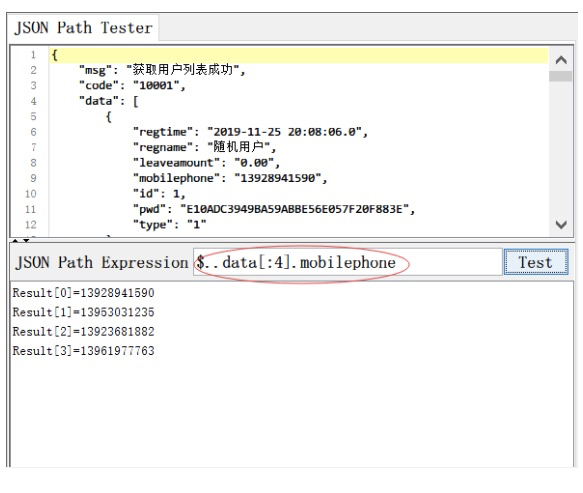Click the "code": "10001" line

click(132, 86)
